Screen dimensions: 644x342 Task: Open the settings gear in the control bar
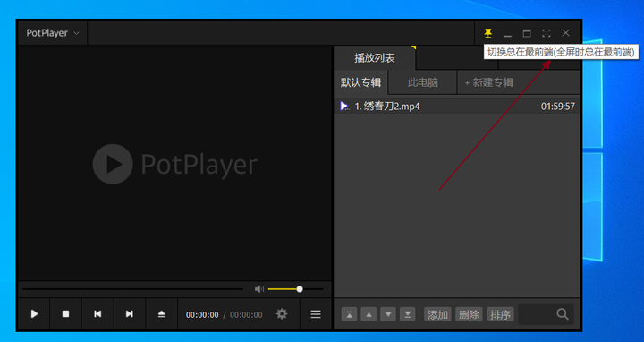coord(282,314)
